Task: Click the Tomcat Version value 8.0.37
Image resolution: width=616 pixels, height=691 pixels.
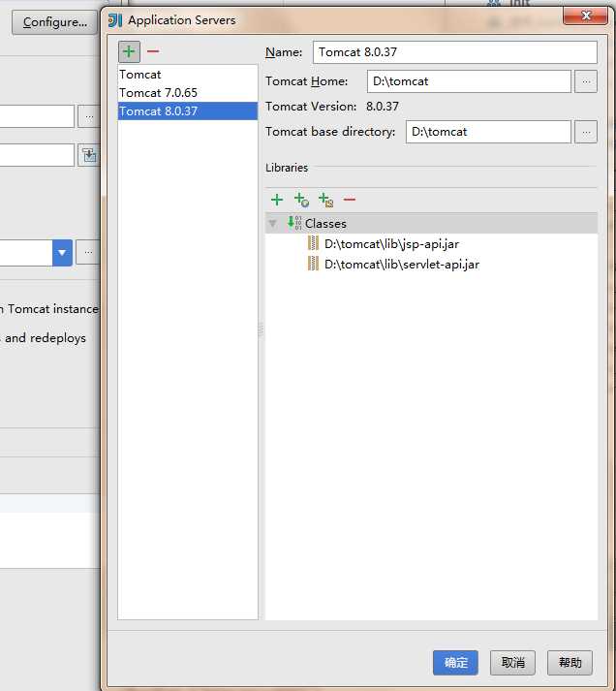Action: click(x=383, y=107)
